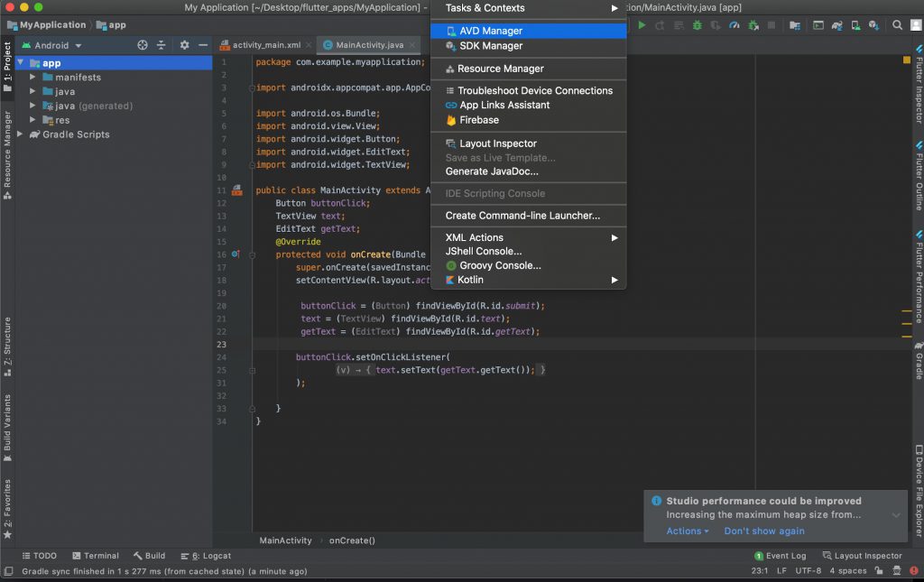
Task: Toggle the Flutter Inspector side tab
Action: 919,84
